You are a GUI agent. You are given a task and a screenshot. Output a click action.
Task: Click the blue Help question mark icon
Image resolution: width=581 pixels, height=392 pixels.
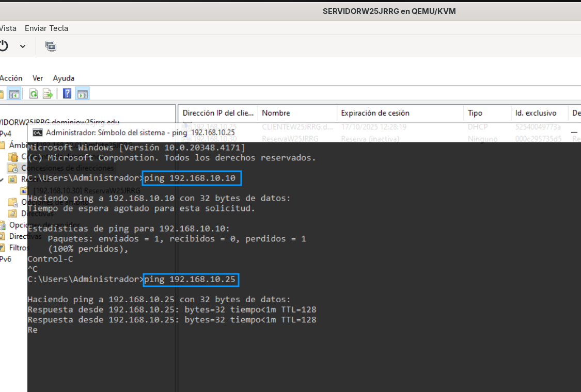(67, 94)
